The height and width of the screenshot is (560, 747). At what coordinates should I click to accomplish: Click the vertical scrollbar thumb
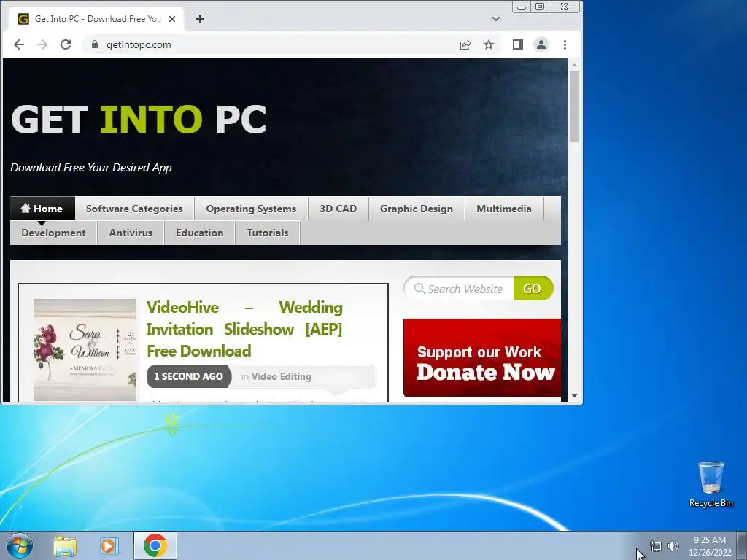click(x=575, y=106)
